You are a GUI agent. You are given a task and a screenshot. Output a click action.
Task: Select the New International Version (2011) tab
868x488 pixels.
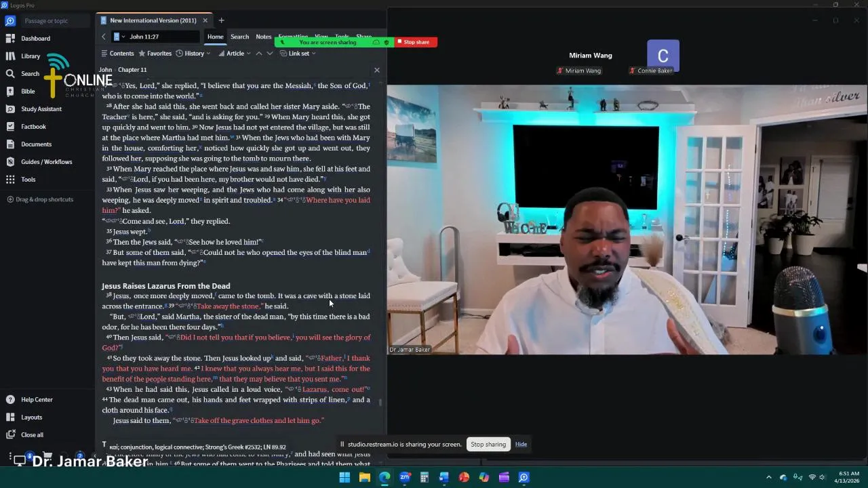(153, 20)
